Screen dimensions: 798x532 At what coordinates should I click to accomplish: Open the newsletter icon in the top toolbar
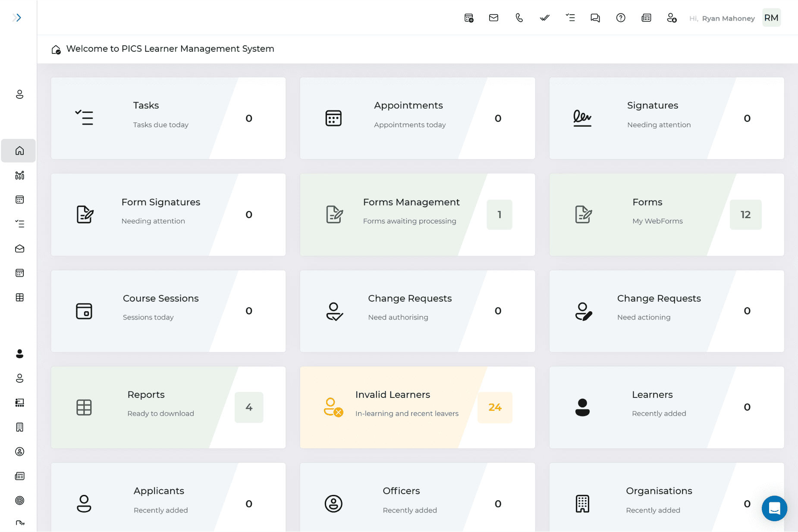(x=646, y=18)
